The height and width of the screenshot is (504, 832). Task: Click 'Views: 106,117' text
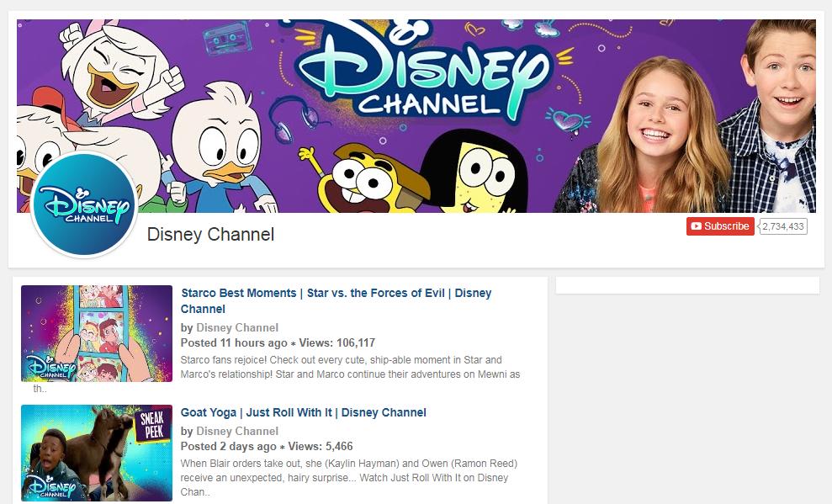tap(337, 342)
